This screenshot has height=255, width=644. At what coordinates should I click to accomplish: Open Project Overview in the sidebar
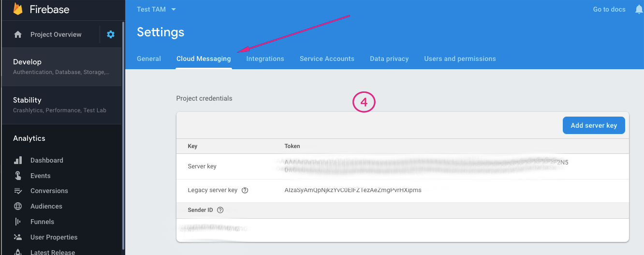[56, 34]
